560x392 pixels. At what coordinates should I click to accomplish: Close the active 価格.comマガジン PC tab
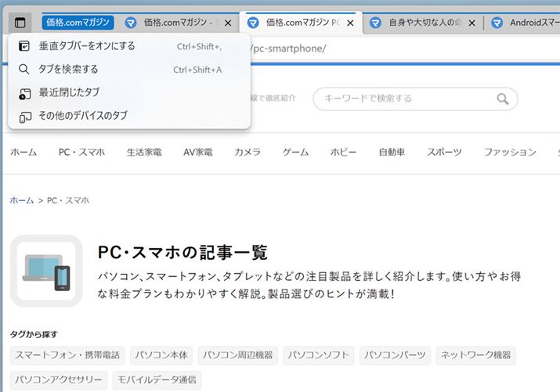click(x=350, y=23)
